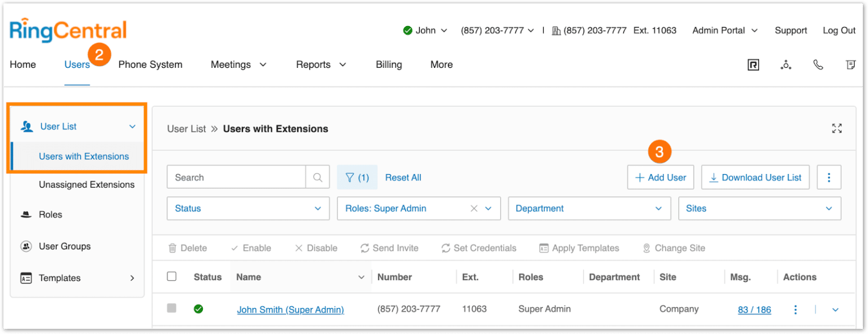Screen dimensions: 868x334
Task: Collapse the User List section in the sidebar
Action: click(x=132, y=126)
